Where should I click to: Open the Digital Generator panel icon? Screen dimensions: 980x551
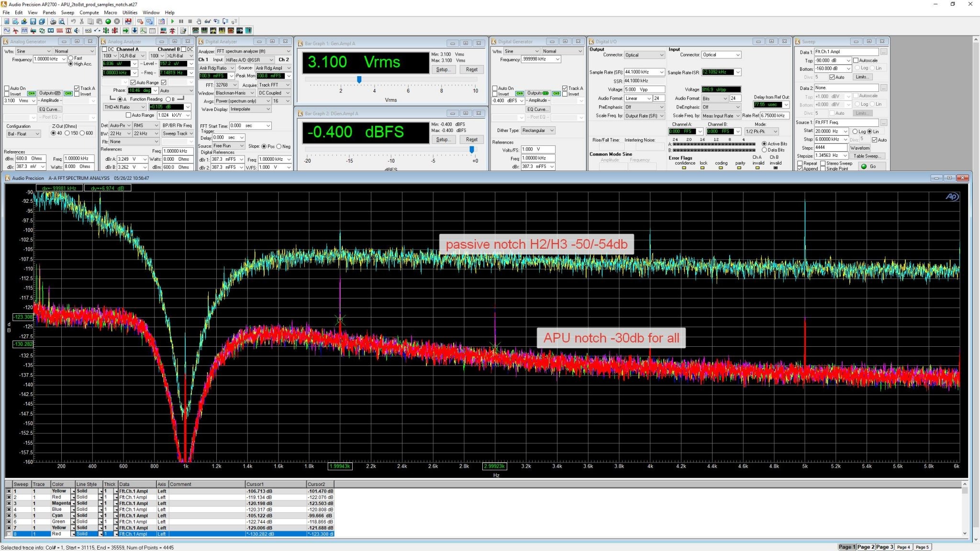click(x=24, y=31)
